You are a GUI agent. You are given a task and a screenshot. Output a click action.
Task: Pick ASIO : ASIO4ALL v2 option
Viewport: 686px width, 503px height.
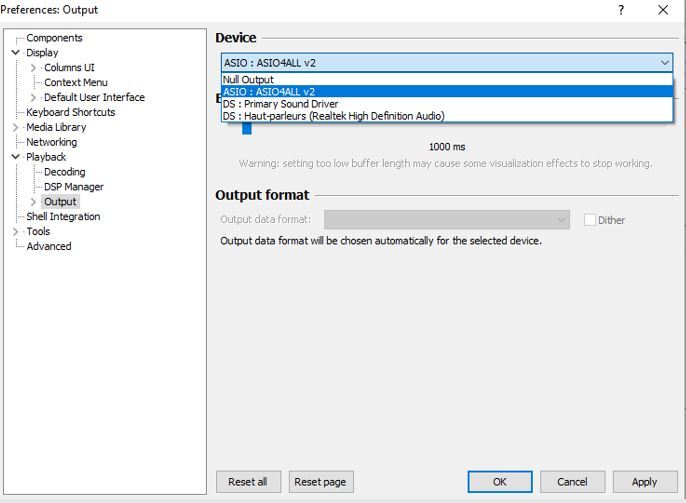pyautogui.click(x=269, y=92)
